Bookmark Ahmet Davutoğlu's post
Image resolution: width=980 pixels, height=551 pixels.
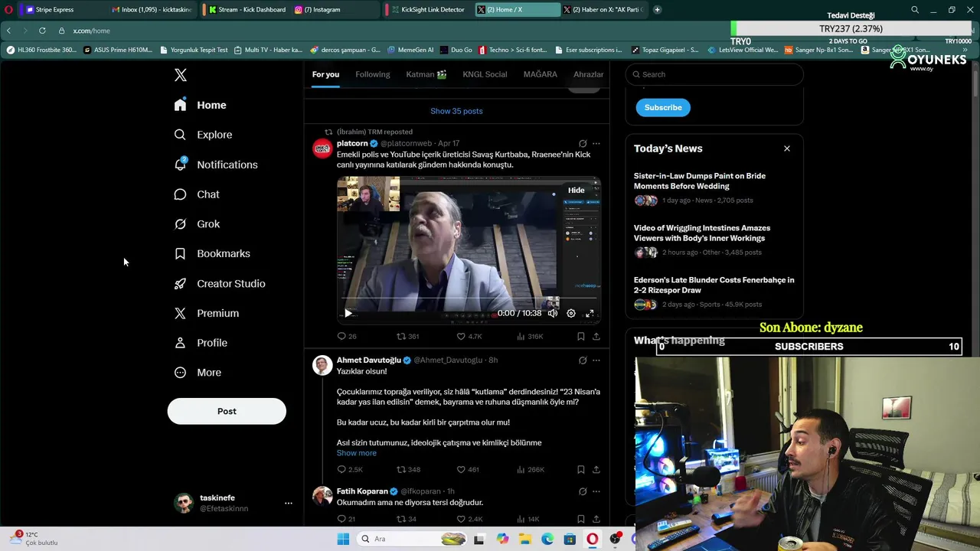pos(581,469)
